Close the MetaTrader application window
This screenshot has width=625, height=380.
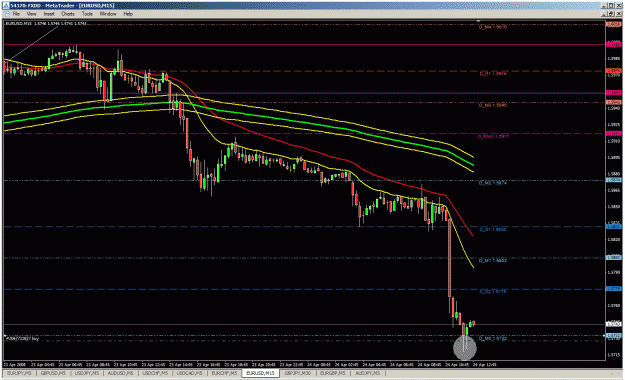[x=619, y=6]
